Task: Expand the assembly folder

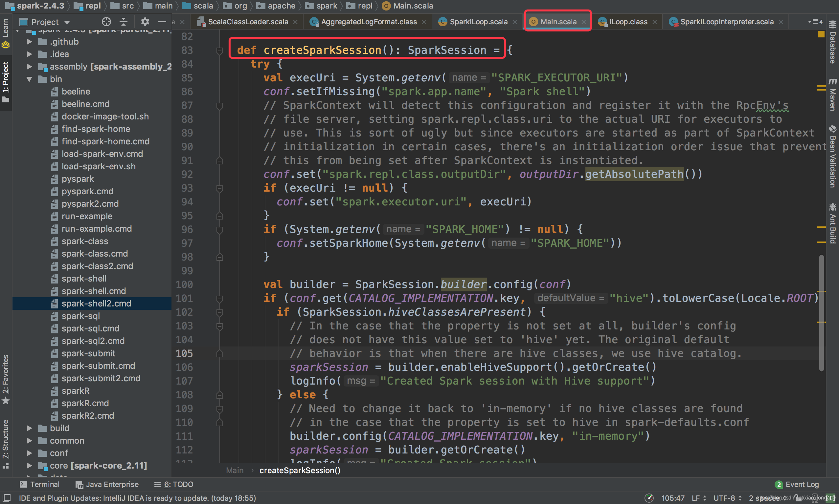Action: [29, 67]
